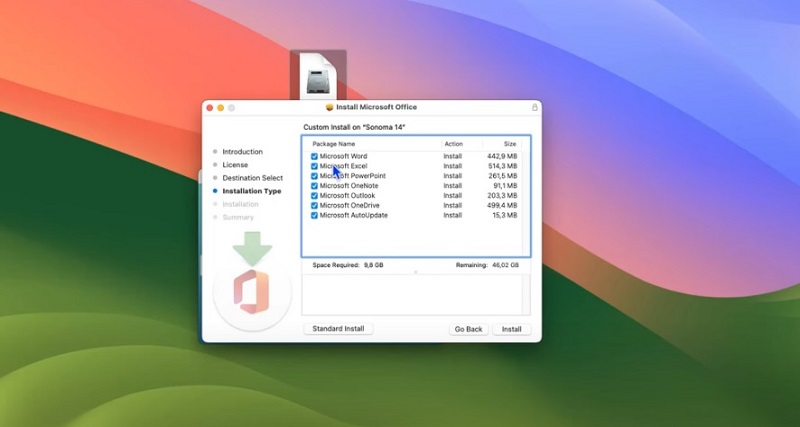Image resolution: width=800 pixels, height=427 pixels.
Task: Click the Custom Install on Sonoma 14 heading
Action: (x=354, y=127)
